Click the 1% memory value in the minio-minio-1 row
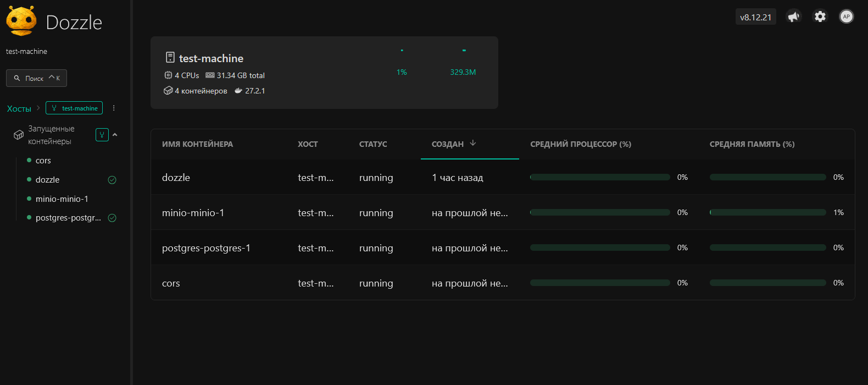Screen dimensions: 868x385 pos(838,212)
